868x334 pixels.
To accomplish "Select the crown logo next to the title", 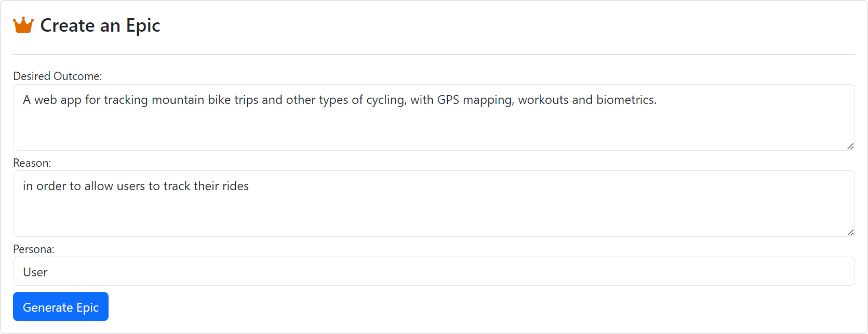I will click(x=23, y=23).
